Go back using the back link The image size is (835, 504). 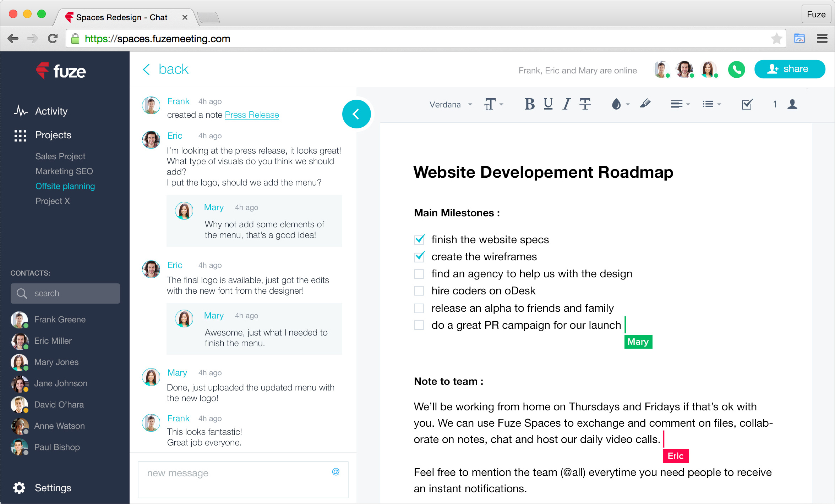pyautogui.click(x=165, y=69)
